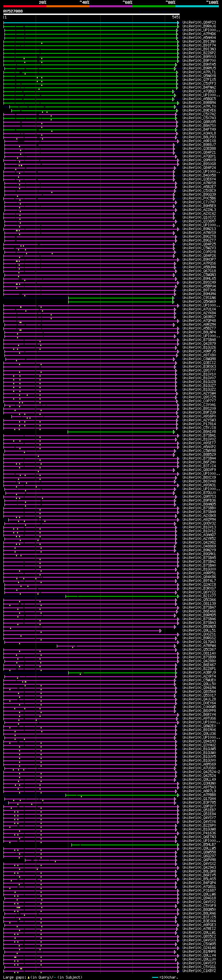Select the UniRef100_B9IF74 label
Image resolution: width=222 pixels, height=980 pixels.
point(199,46)
